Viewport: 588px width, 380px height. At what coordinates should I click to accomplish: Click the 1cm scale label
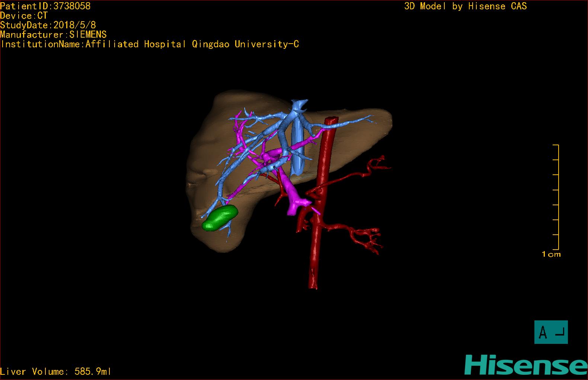(551, 254)
